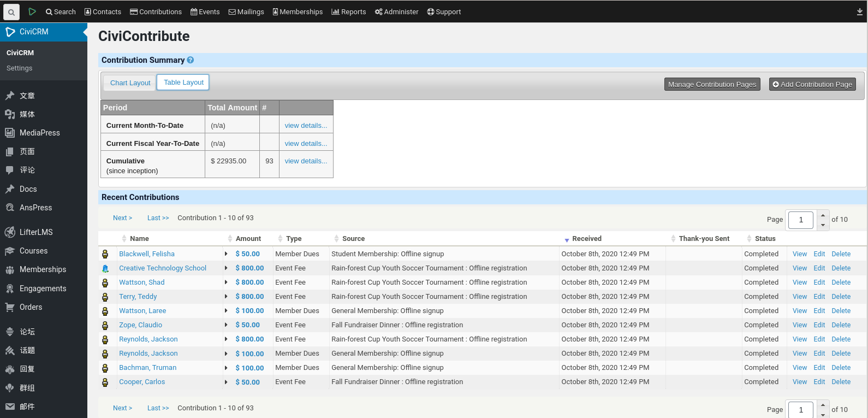Click the CiviCRM quick search magnifier icon
The height and width of the screenshot is (418, 868).
pos(11,12)
